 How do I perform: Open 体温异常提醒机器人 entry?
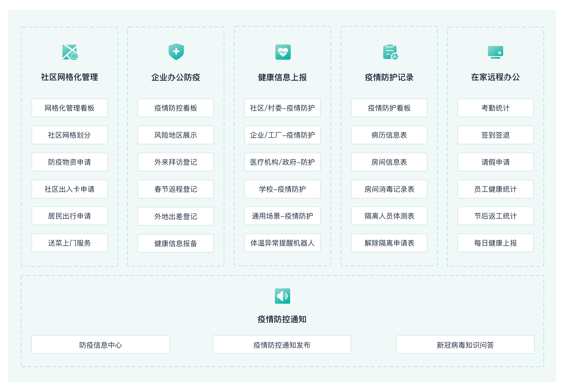282,243
